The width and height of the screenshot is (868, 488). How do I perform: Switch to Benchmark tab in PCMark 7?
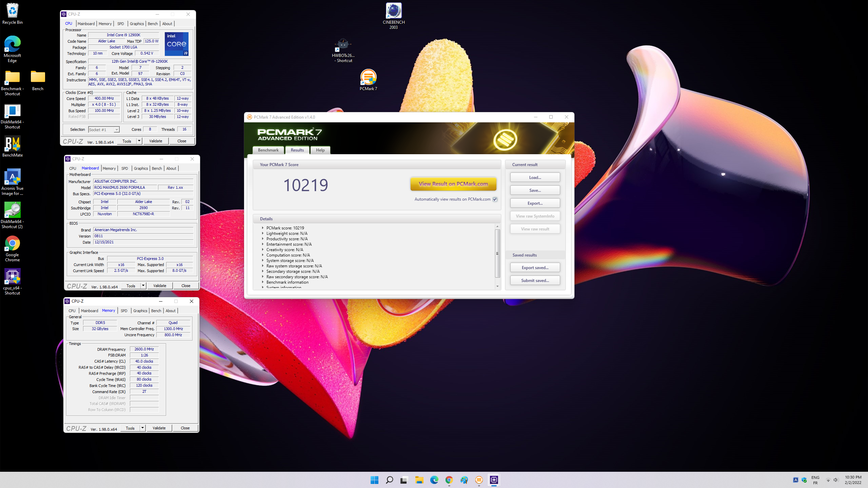click(x=268, y=150)
